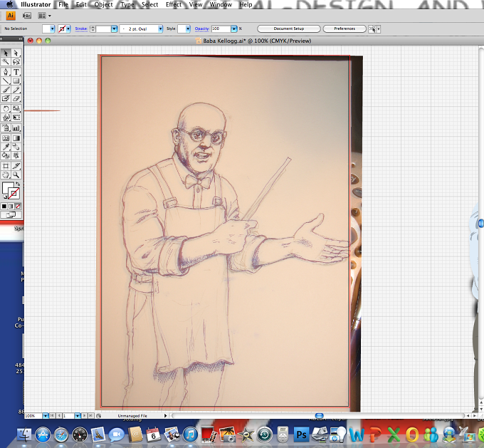
Task: Click the Document Setup button
Action: (x=289, y=28)
